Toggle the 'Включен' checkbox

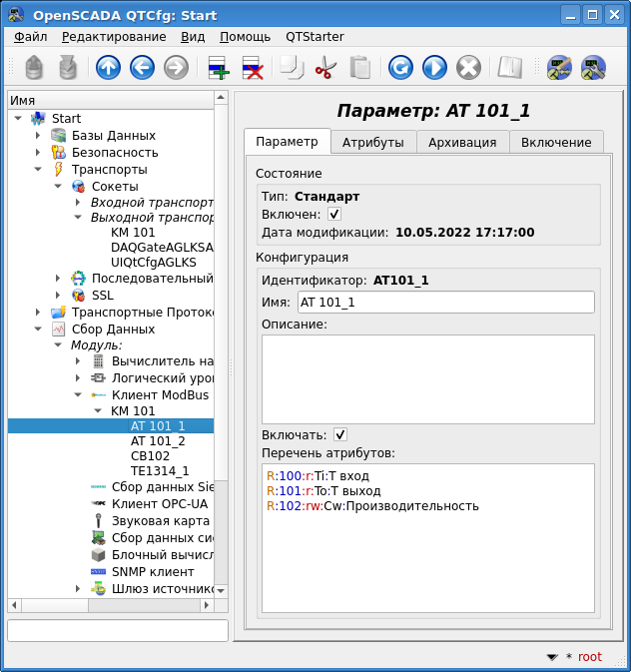click(x=334, y=214)
